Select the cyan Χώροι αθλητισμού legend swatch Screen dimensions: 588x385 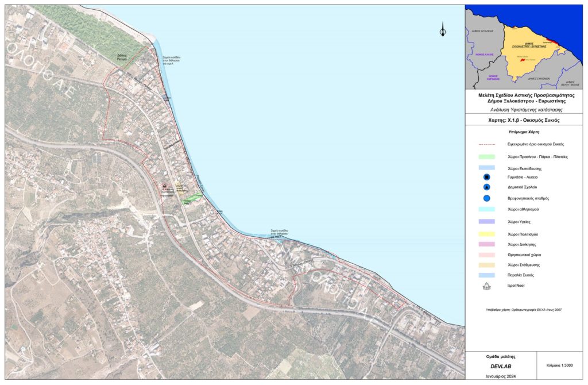coord(486,210)
